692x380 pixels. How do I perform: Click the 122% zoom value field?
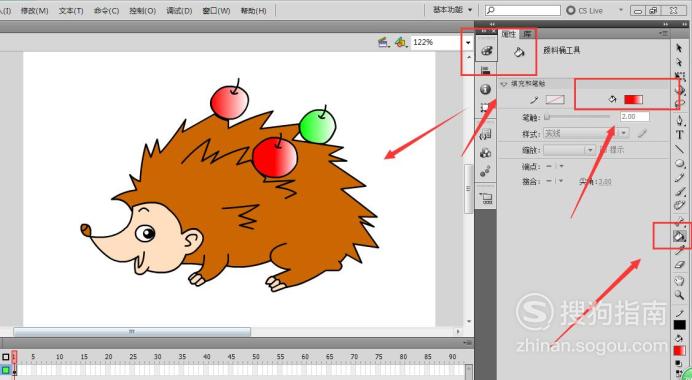437,42
